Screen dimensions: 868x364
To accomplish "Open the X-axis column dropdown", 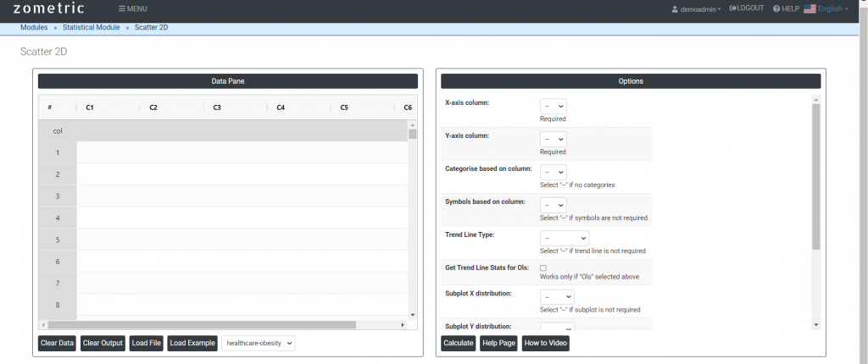I will point(553,106).
